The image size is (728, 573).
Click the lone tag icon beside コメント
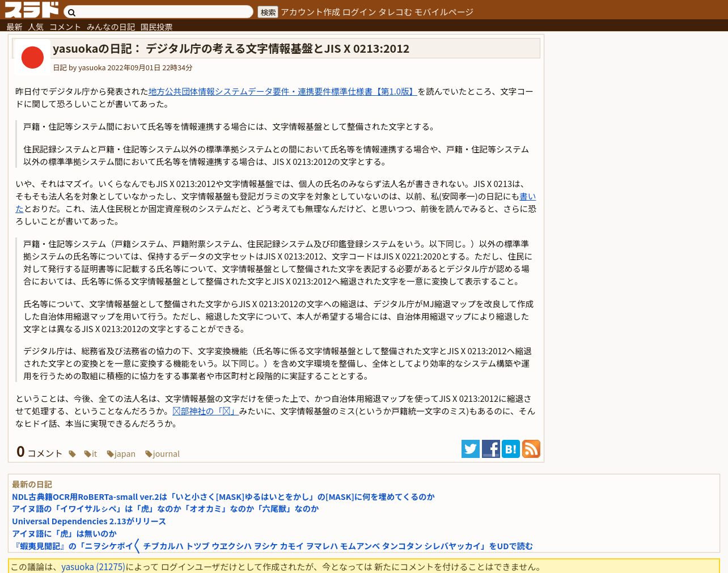click(x=72, y=453)
